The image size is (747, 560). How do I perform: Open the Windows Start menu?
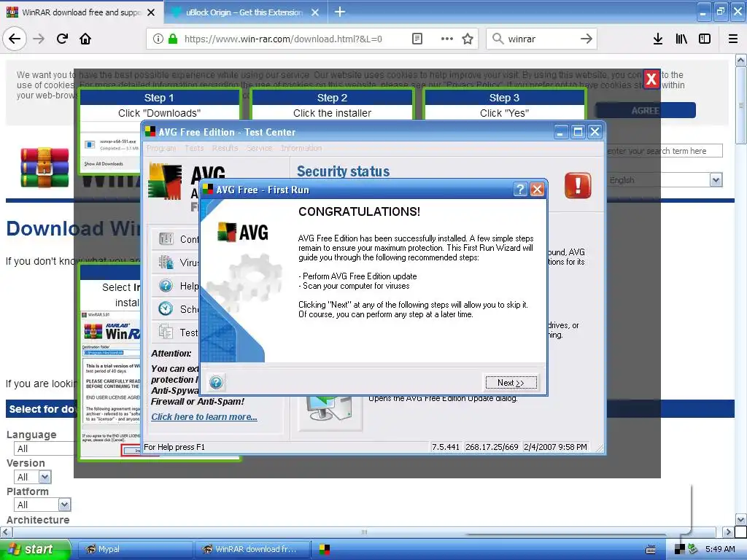click(x=35, y=549)
